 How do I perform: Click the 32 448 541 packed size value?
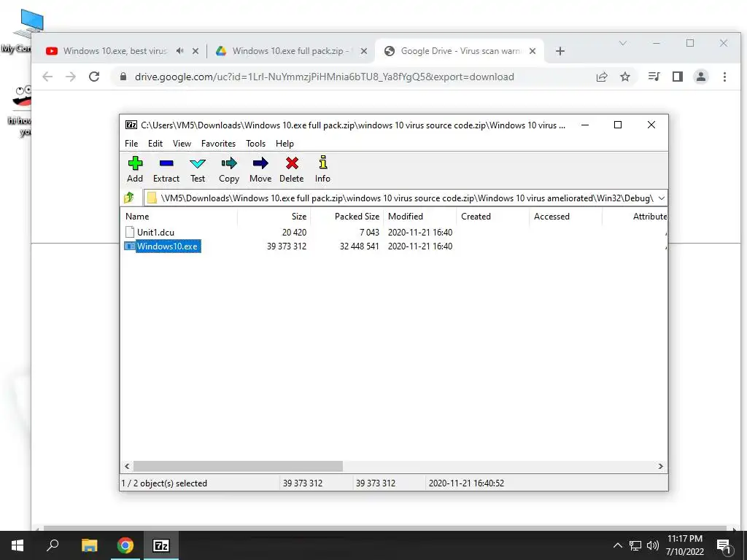point(359,246)
